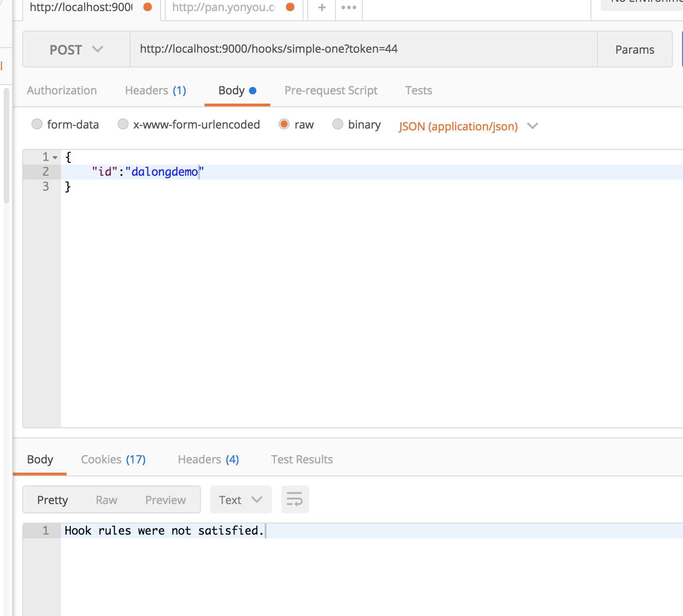Open the POST method dropdown
The height and width of the screenshot is (616, 683).
coord(76,49)
